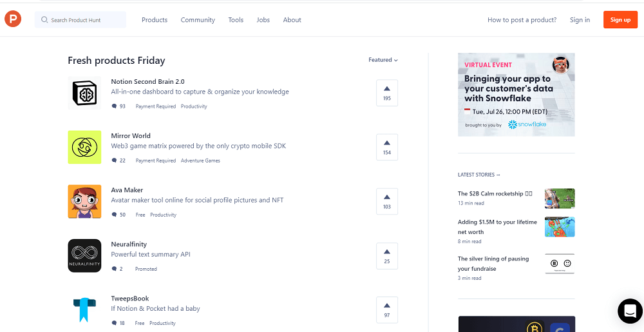Click 'If Notion & Pocket had a baby'
The width and height of the screenshot is (644, 332).
point(156,309)
